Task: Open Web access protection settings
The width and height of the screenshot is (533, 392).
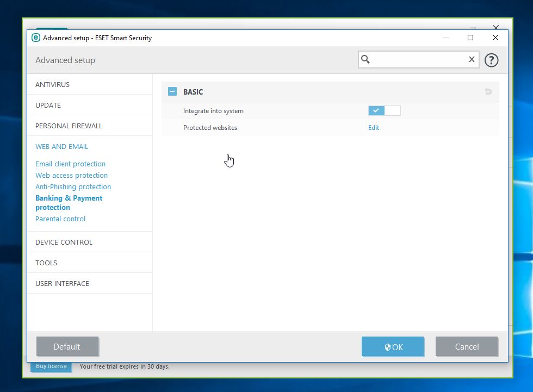Action: [x=71, y=175]
